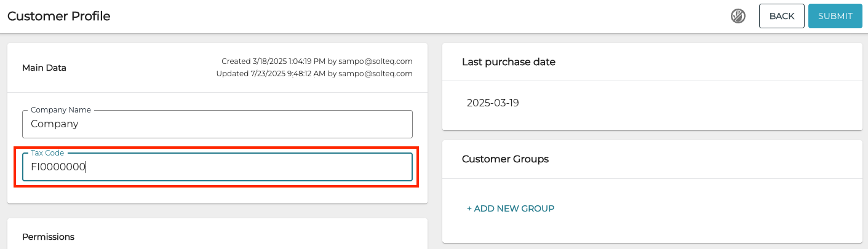The width and height of the screenshot is (868, 249).
Task: Submit the customer profile
Action: click(x=835, y=16)
